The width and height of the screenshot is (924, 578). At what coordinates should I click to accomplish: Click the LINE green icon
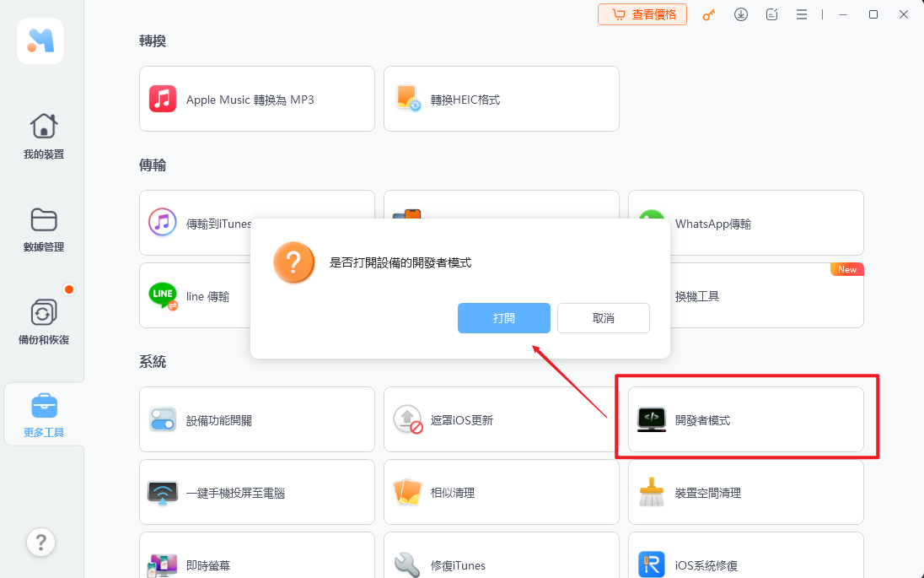coord(164,295)
